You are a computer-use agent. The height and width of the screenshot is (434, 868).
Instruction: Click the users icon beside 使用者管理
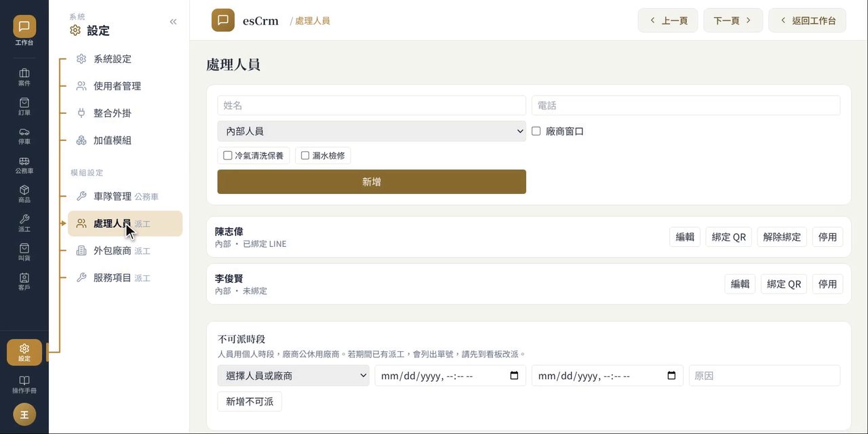[x=81, y=86]
